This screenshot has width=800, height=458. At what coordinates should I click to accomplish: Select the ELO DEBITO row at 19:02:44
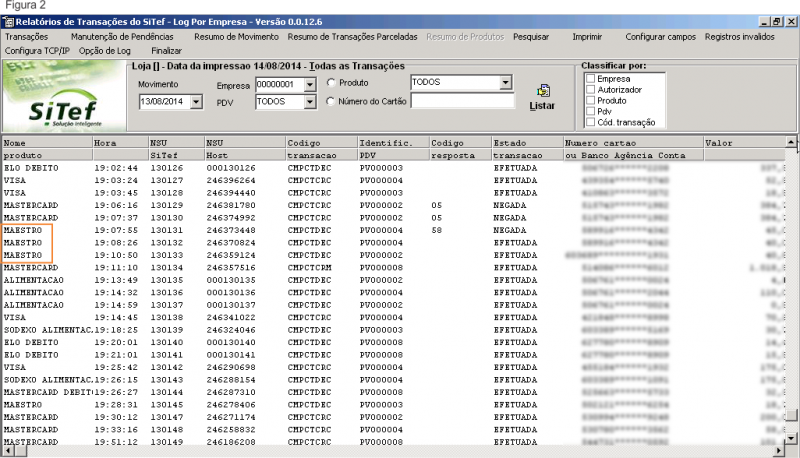(393, 168)
